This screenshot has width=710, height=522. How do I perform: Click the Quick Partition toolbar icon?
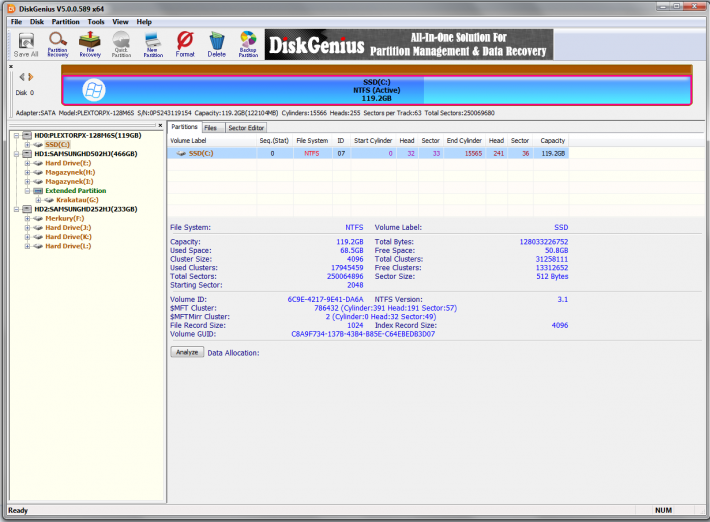(121, 45)
